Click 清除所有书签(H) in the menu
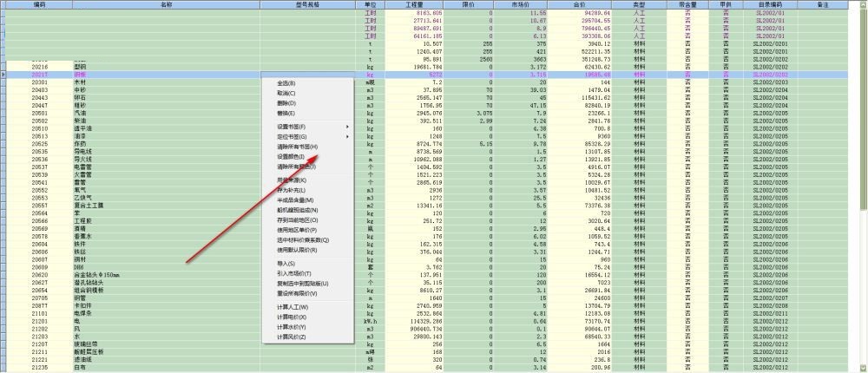 click(298, 147)
